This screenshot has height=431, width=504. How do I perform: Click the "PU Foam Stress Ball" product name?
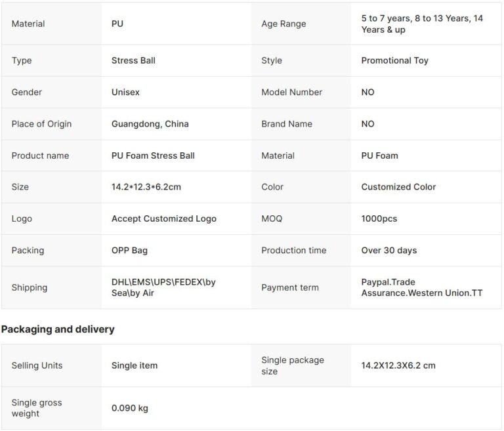153,155
